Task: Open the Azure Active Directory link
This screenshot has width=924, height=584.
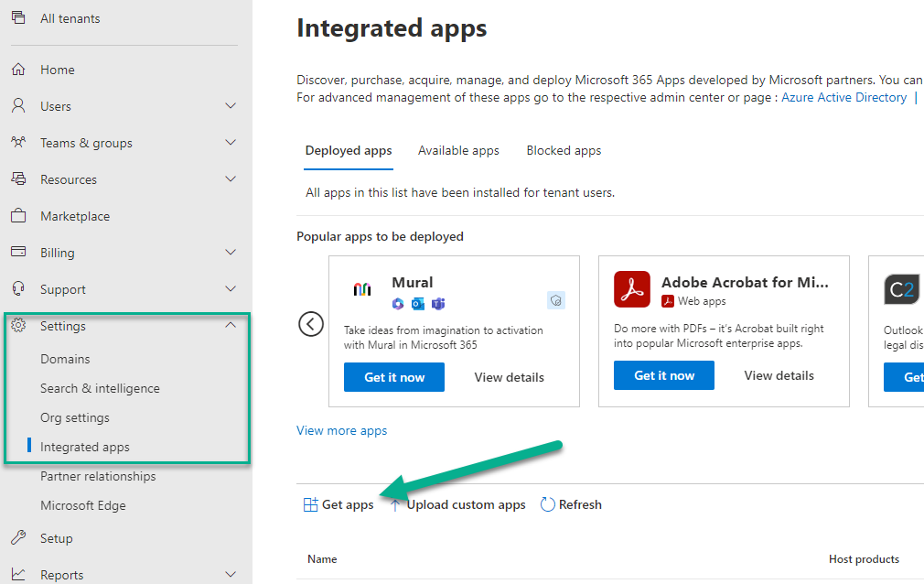Action: 843,97
